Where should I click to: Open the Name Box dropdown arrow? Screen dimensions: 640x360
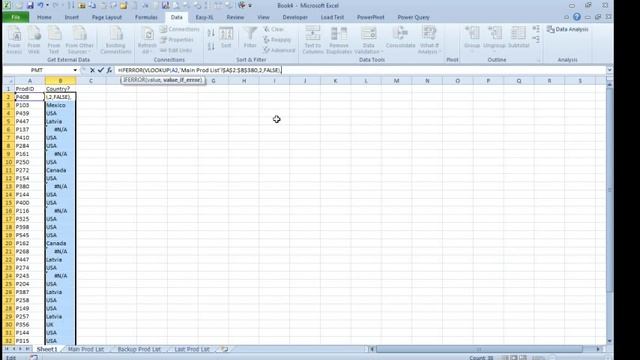[75, 70]
